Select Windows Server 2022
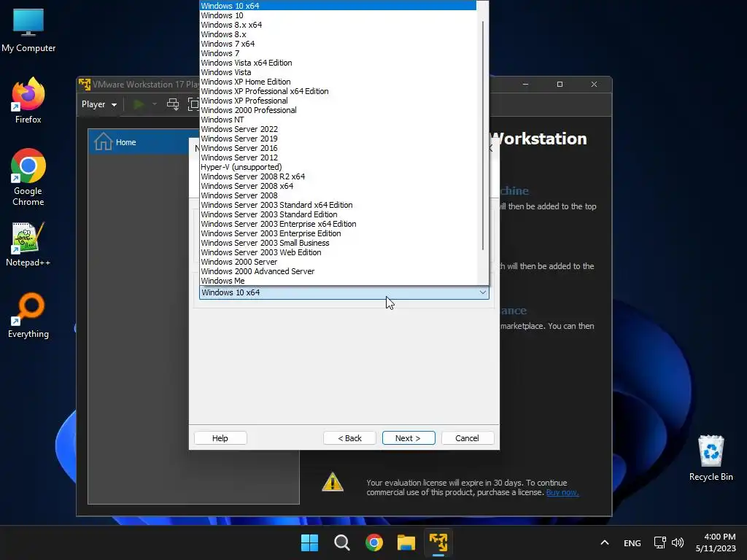747x560 pixels. coord(338,129)
